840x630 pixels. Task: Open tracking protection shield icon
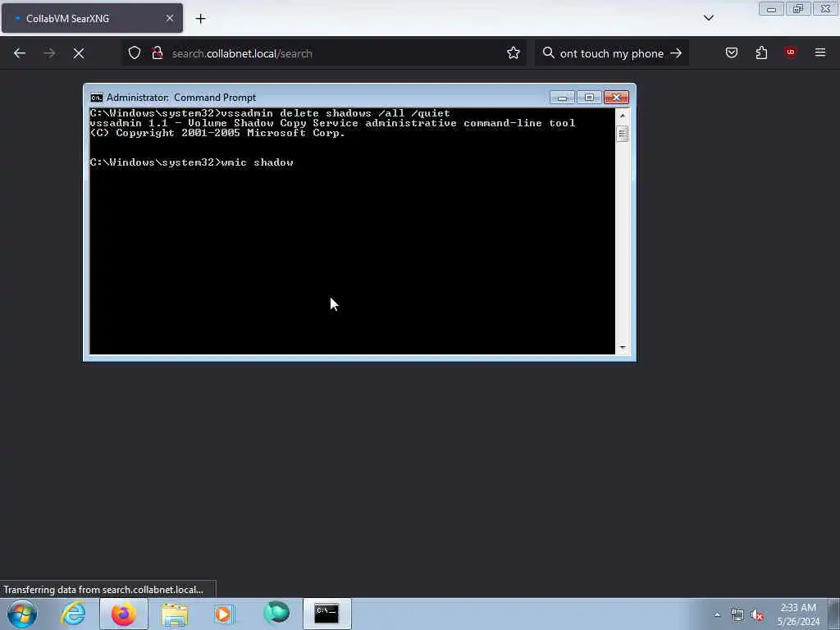point(135,53)
